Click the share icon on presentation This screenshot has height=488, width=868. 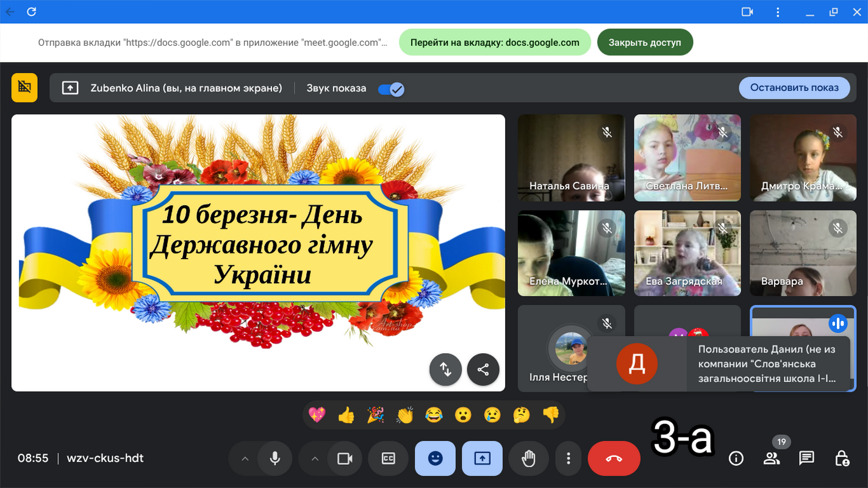click(x=483, y=370)
